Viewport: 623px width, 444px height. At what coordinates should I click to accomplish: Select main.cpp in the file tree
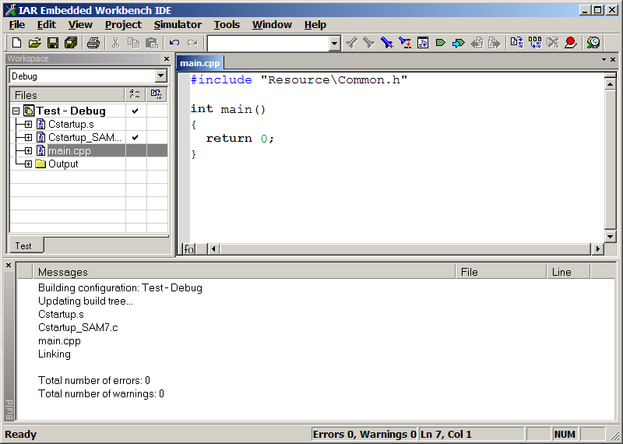pos(69,151)
